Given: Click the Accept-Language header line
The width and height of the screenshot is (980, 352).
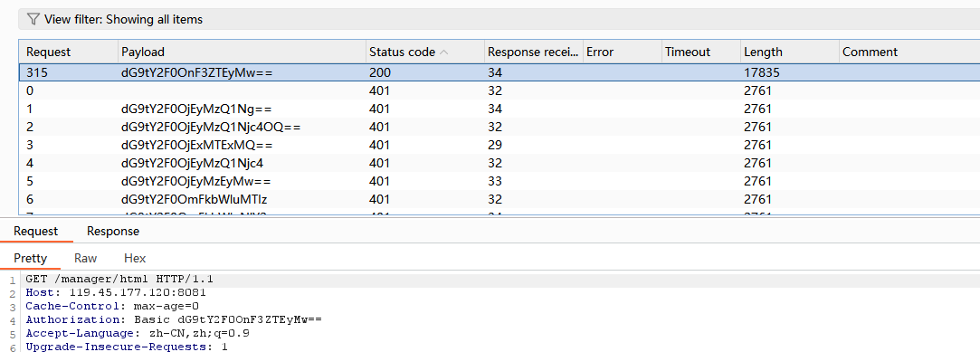Looking at the screenshot, I should click(x=138, y=333).
